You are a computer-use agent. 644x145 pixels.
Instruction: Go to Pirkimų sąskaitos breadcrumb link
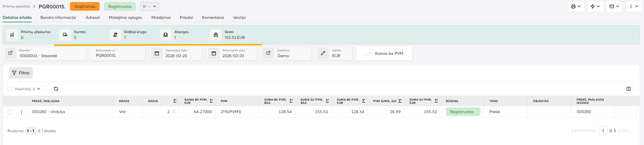[16, 6]
